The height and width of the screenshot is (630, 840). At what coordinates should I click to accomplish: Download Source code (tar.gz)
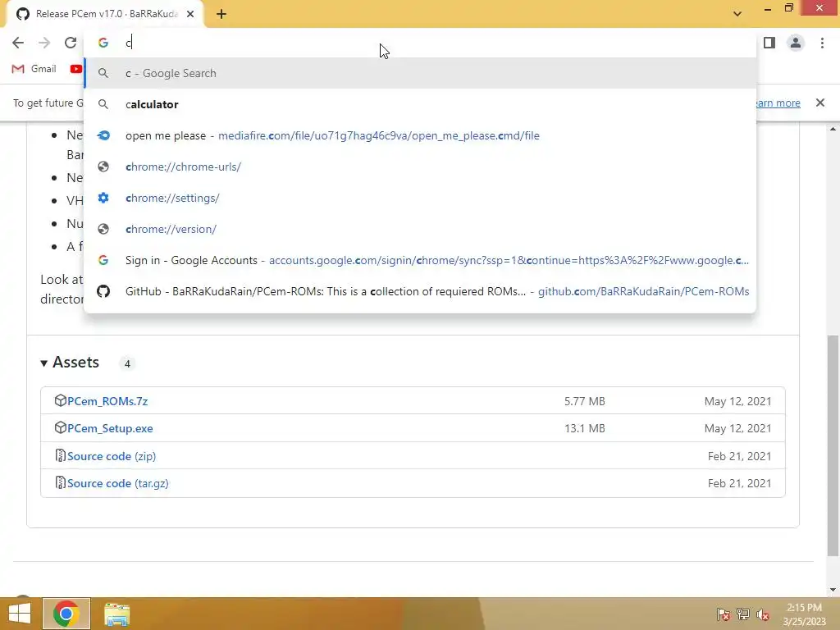coord(118,483)
